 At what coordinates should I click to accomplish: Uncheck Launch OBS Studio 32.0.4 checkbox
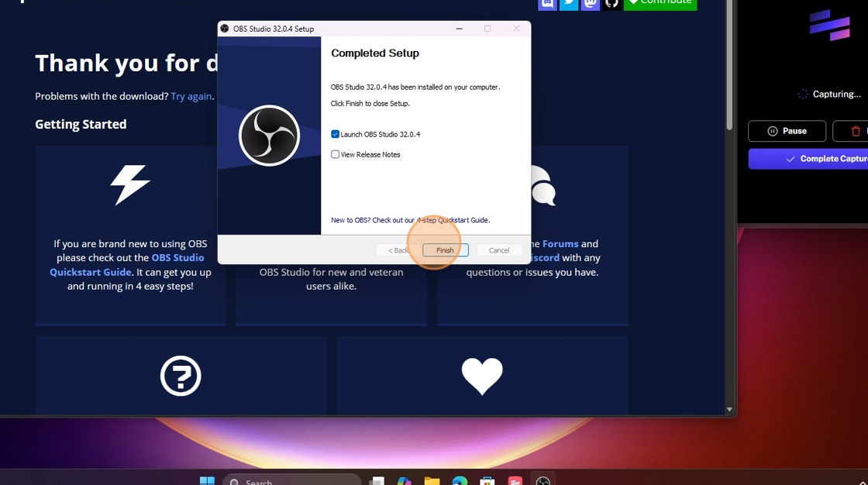tap(335, 134)
